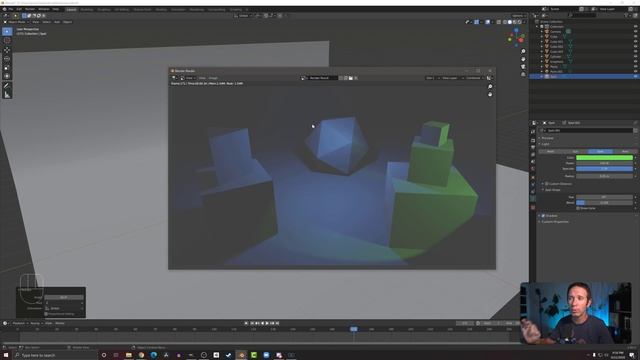Jump to timeline end frame

(278, 323)
